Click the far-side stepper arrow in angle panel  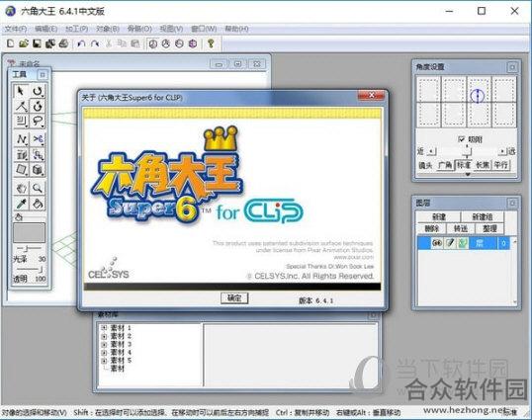coord(502,151)
